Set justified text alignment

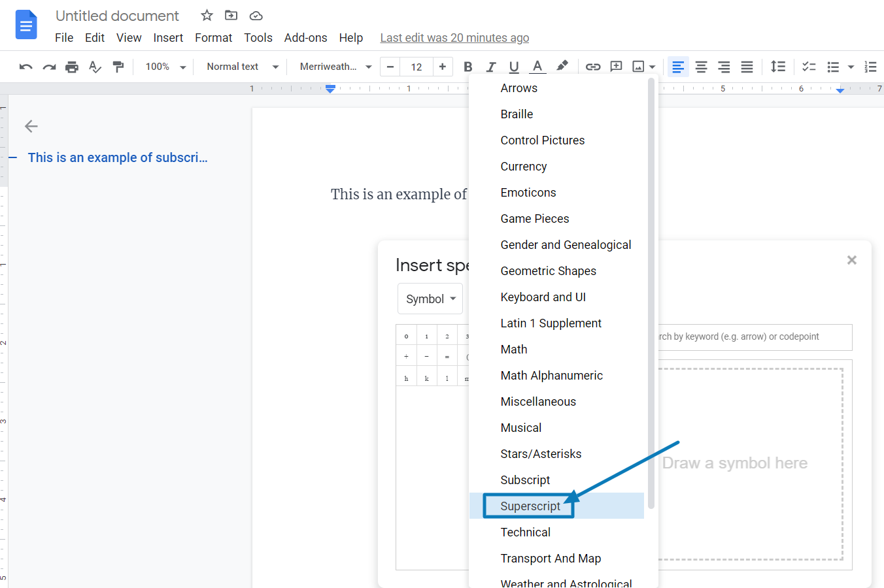pos(747,67)
